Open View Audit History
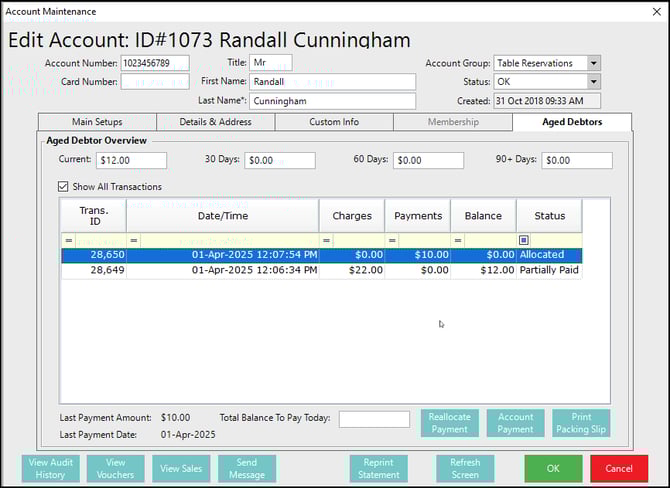This screenshot has height=488, width=670. click(x=51, y=468)
